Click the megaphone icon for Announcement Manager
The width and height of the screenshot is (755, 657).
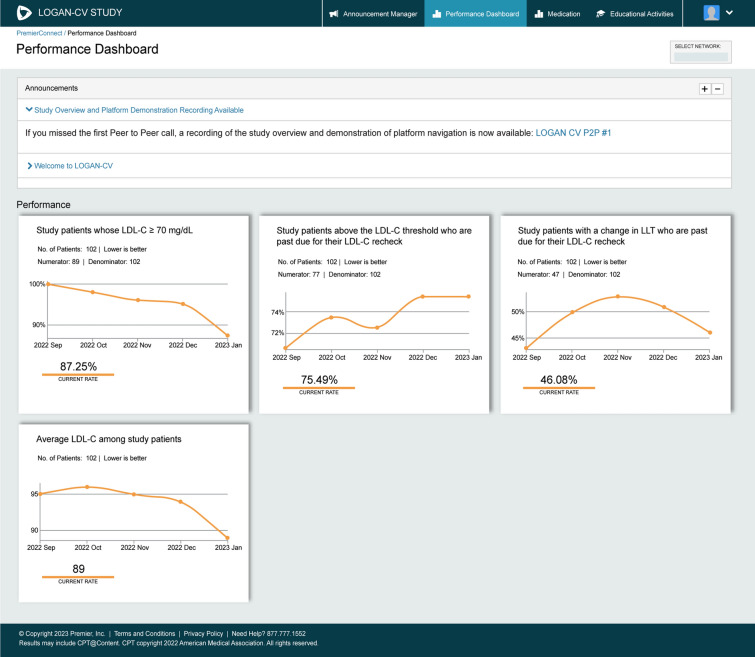[x=334, y=14]
